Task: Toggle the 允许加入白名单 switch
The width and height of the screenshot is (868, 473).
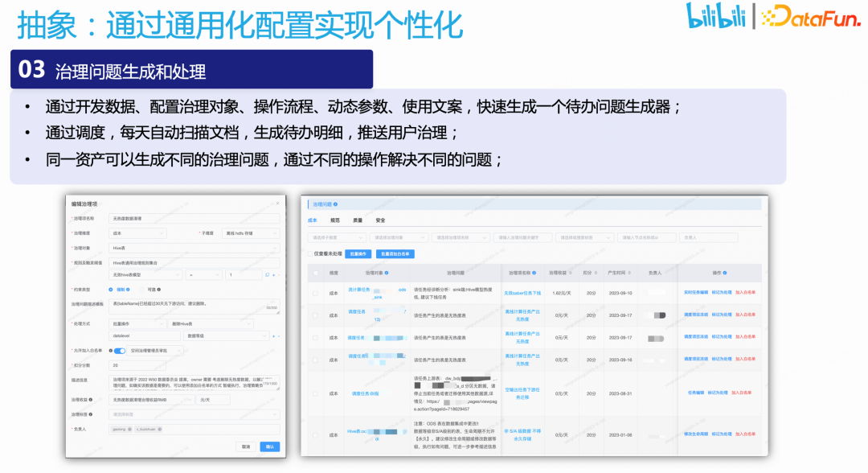Action: point(118,351)
